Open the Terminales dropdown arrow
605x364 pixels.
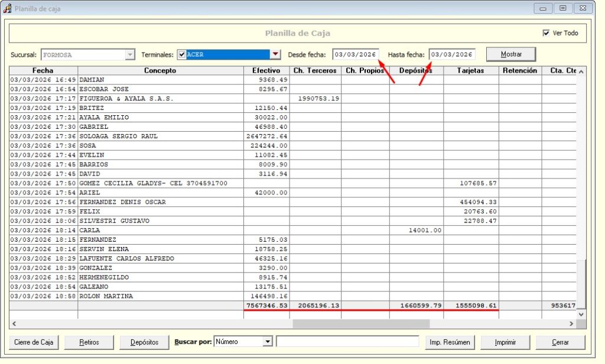pos(275,55)
